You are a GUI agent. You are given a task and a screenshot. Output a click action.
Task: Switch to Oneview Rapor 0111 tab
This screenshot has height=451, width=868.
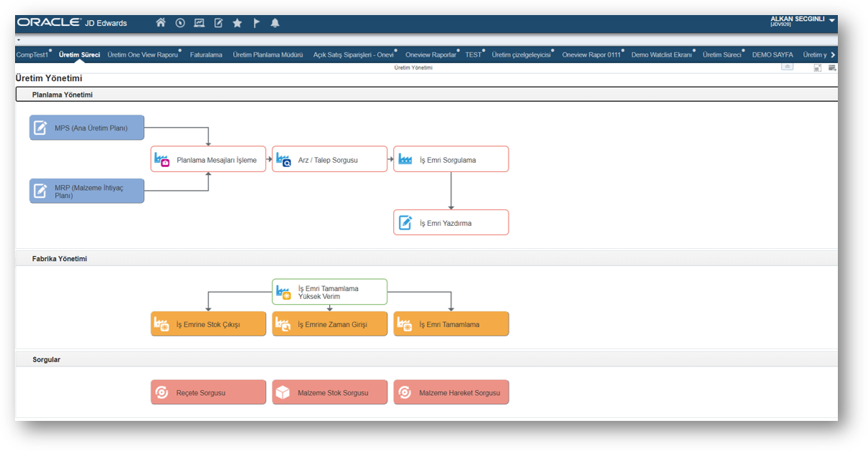click(x=591, y=54)
